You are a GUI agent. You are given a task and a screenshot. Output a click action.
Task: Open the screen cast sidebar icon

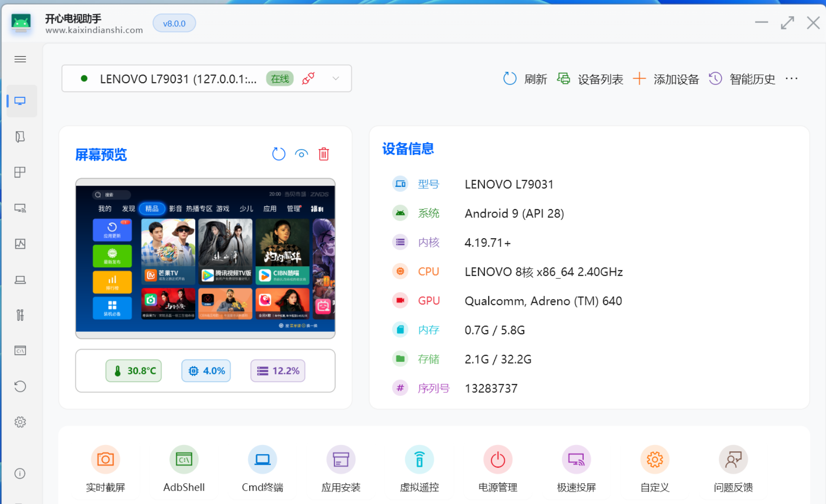[x=20, y=208]
